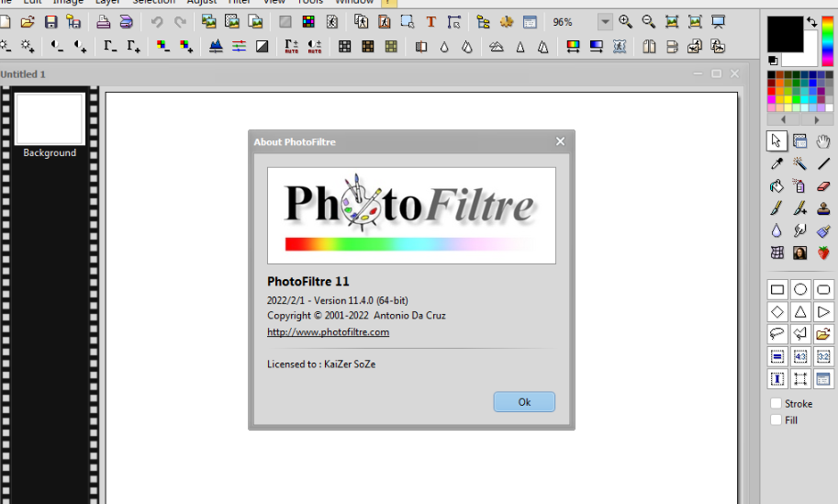Image resolution: width=838 pixels, height=504 pixels.
Task: Open the Window menu
Action: pos(353,2)
